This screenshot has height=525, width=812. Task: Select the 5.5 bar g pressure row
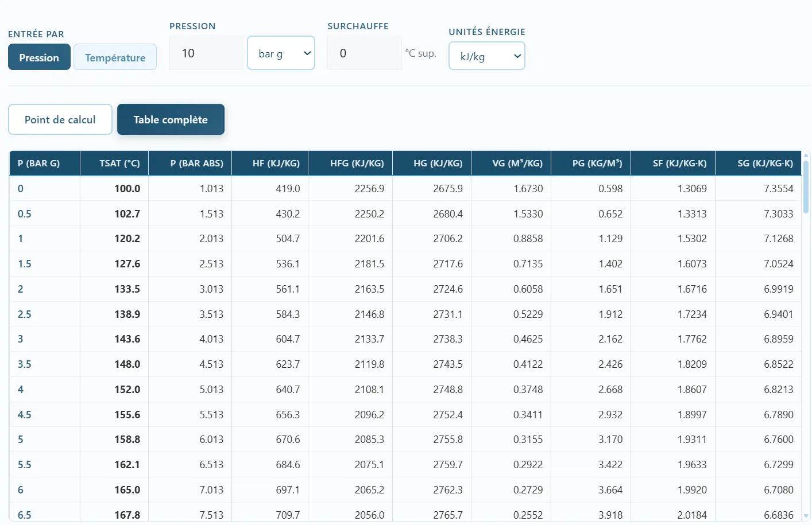click(x=25, y=465)
